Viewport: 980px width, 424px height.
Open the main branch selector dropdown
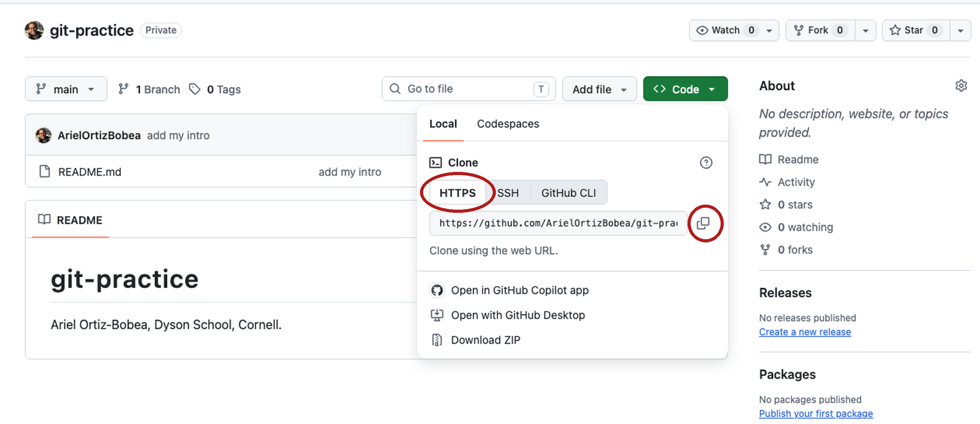coord(66,89)
